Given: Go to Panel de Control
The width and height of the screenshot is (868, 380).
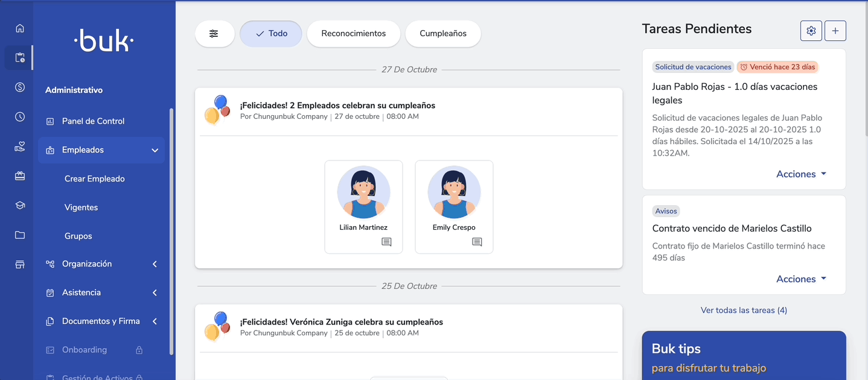Looking at the screenshot, I should (93, 121).
